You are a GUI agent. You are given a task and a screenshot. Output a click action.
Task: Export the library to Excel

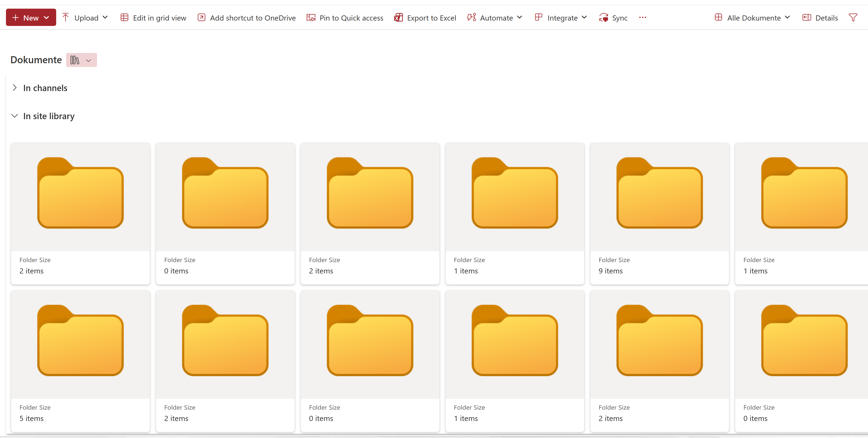(x=425, y=18)
